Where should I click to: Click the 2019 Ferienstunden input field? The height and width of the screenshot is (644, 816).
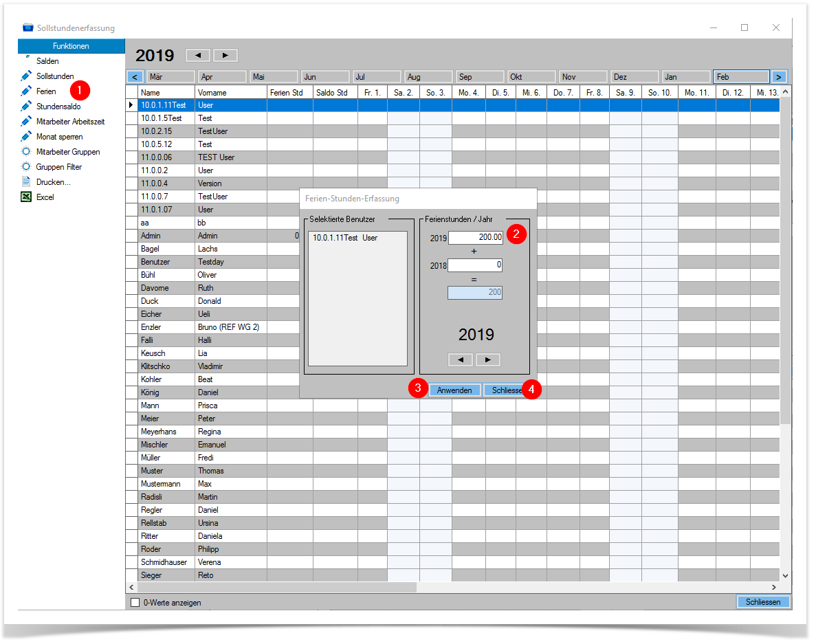pyautogui.click(x=476, y=237)
